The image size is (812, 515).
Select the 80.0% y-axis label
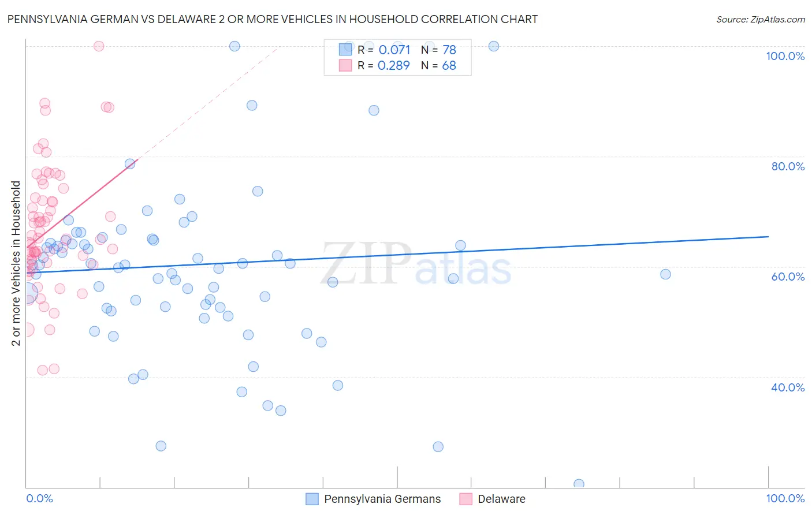(788, 166)
